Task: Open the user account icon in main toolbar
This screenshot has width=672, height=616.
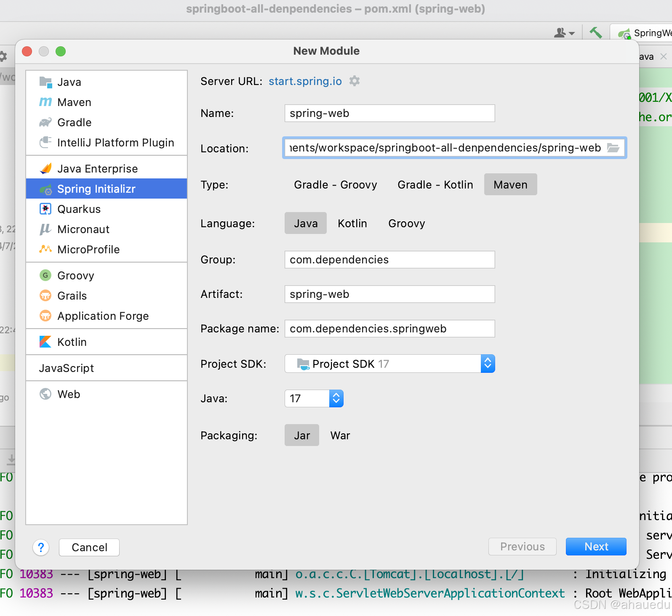Action: 564,32
